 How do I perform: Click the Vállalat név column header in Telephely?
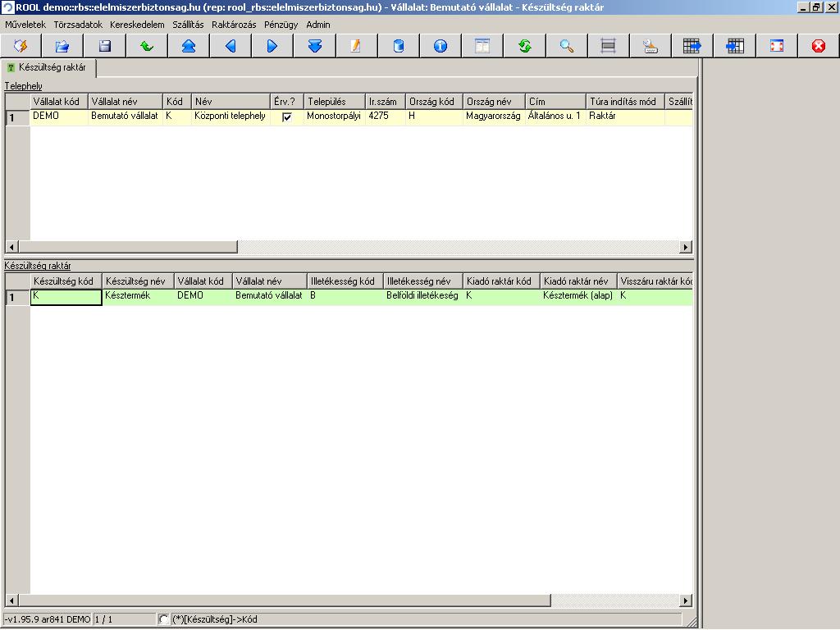coord(126,101)
